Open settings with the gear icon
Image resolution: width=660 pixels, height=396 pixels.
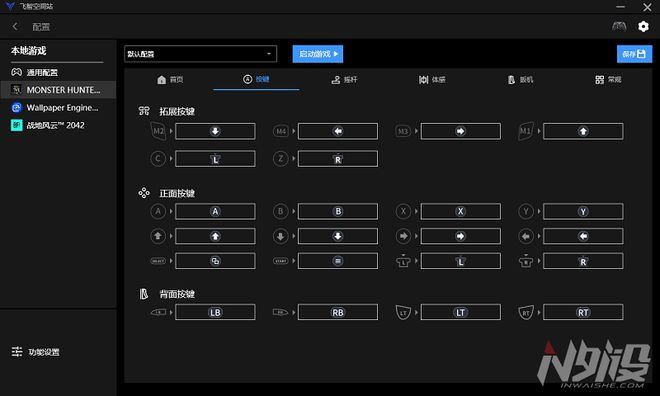coord(643,27)
